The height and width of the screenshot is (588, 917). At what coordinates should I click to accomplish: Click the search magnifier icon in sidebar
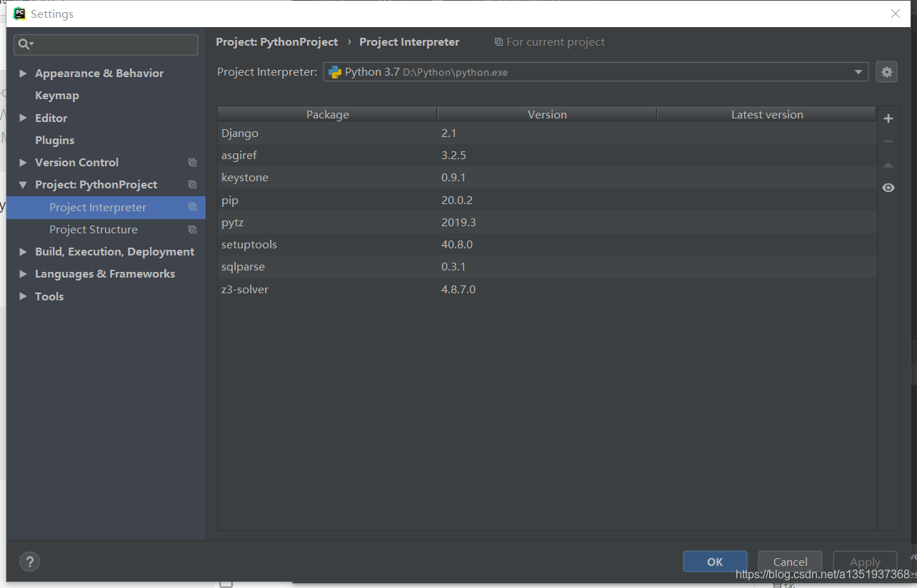click(25, 44)
